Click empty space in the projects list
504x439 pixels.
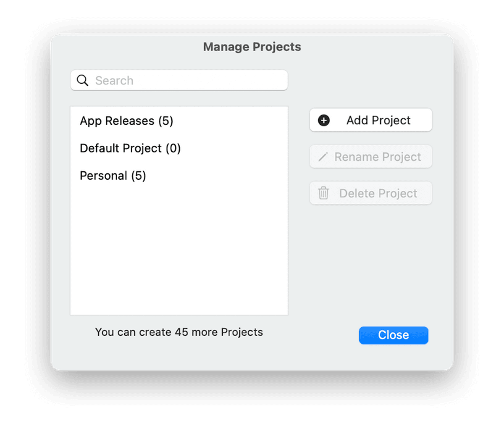179,252
